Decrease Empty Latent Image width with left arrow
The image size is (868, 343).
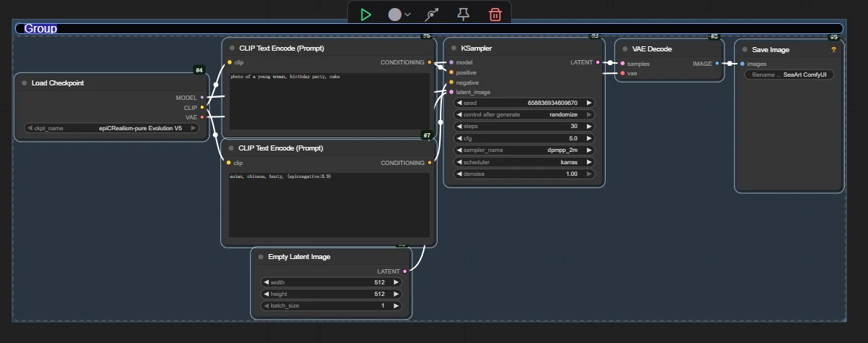[x=264, y=282]
